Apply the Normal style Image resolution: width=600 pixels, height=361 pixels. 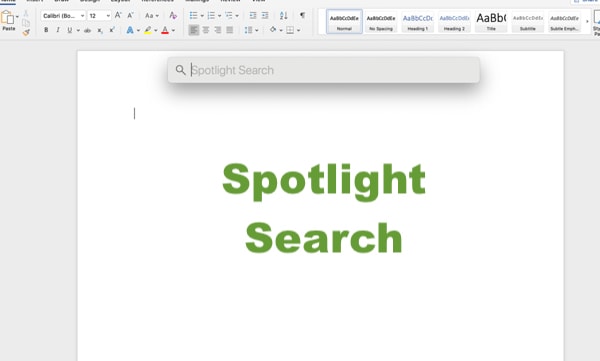pyautogui.click(x=344, y=21)
